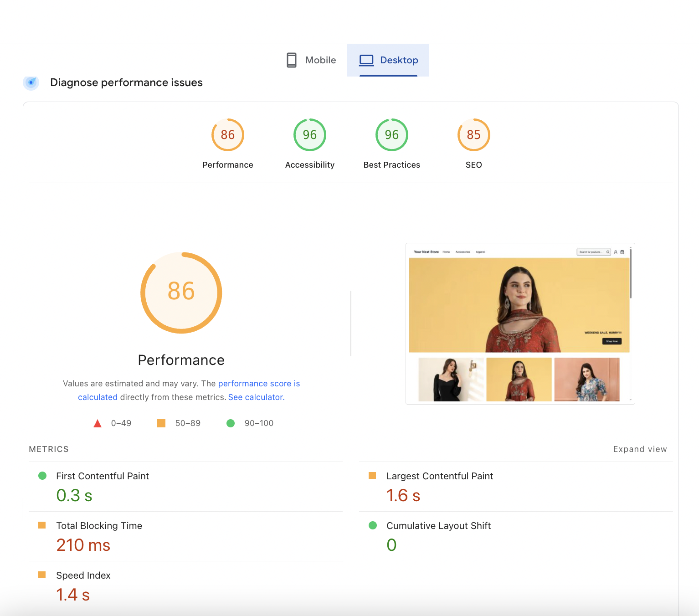Click the orange square 50–89 legend marker
The height and width of the screenshot is (616, 699).
point(161,423)
